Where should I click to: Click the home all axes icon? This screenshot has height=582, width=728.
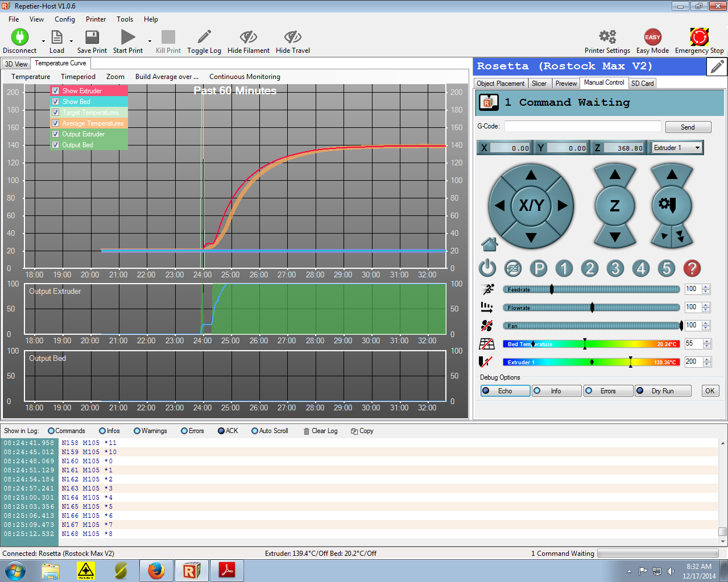point(489,244)
